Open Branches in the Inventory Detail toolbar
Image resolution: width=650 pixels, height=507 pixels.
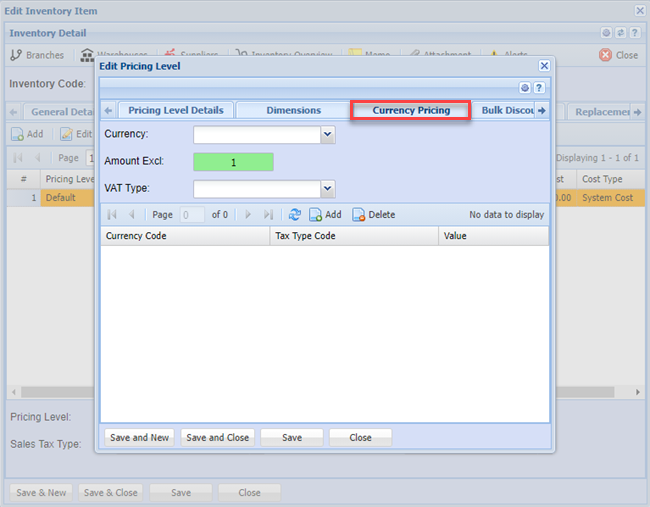coord(36,55)
